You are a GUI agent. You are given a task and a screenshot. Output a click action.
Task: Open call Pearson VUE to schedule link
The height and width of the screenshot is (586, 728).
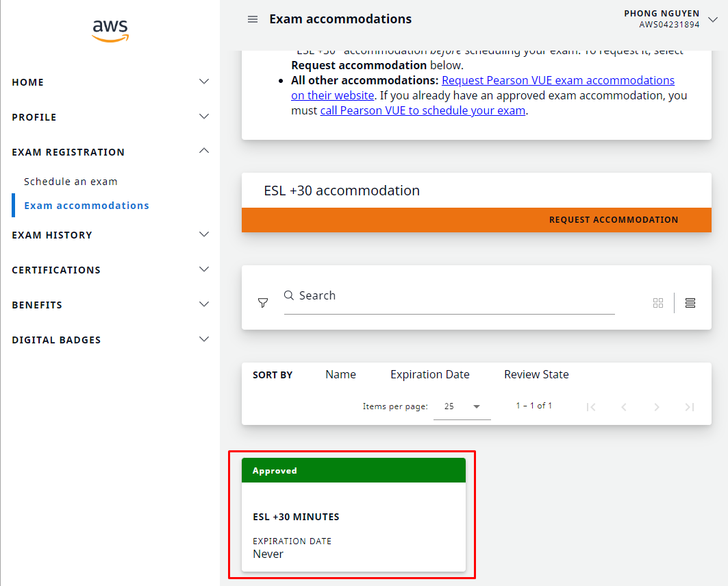click(423, 110)
